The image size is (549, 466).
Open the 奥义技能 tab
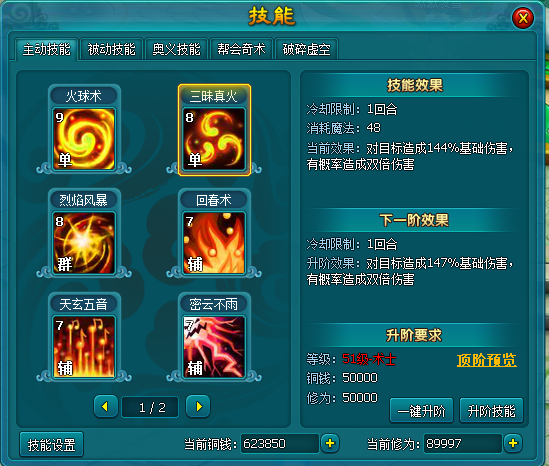tap(176, 49)
